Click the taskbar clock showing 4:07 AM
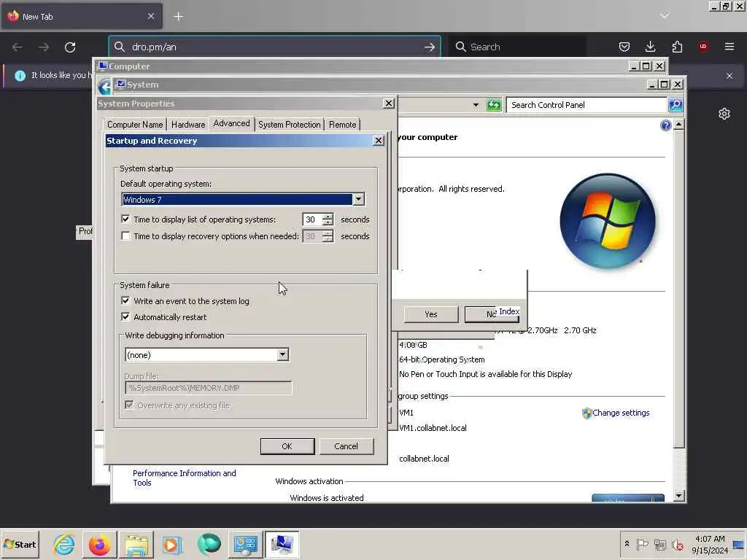This screenshot has height=560, width=747. [710, 544]
